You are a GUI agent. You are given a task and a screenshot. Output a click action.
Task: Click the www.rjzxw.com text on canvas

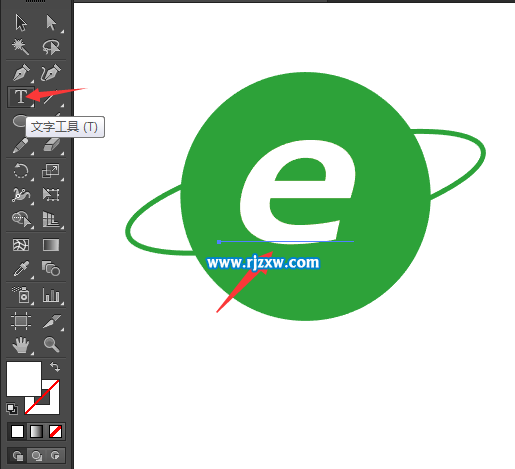click(263, 263)
